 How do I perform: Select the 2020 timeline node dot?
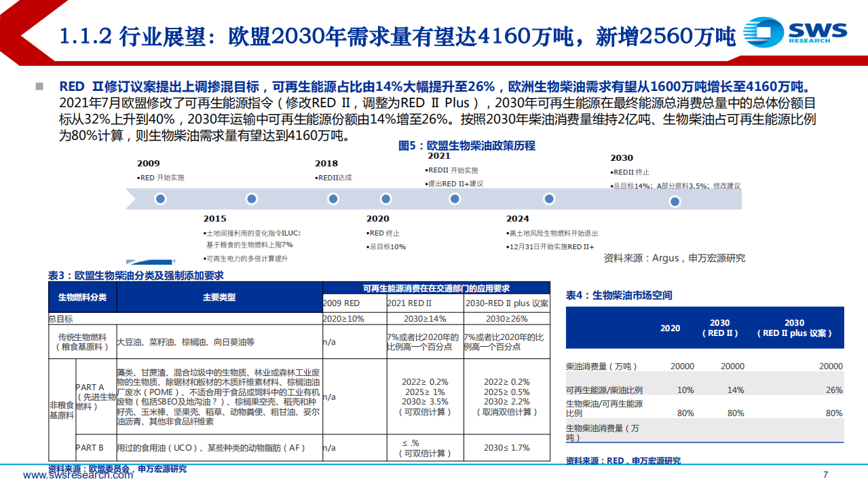tap(386, 200)
